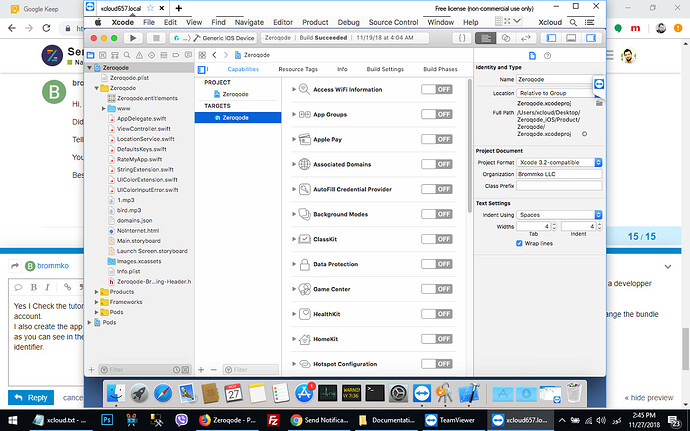Open Finder in the Dock
The width and height of the screenshot is (690, 431).
116,393
